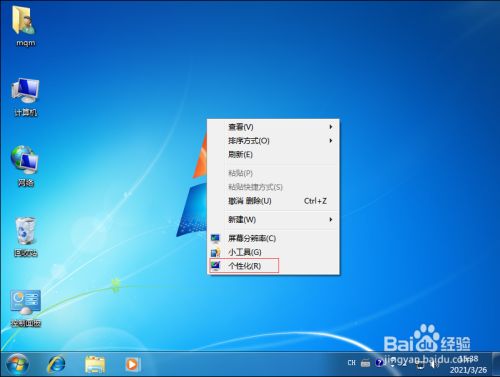The image size is (500, 377).
Task: Select the 控制面板 desktop icon
Action: click(x=26, y=308)
